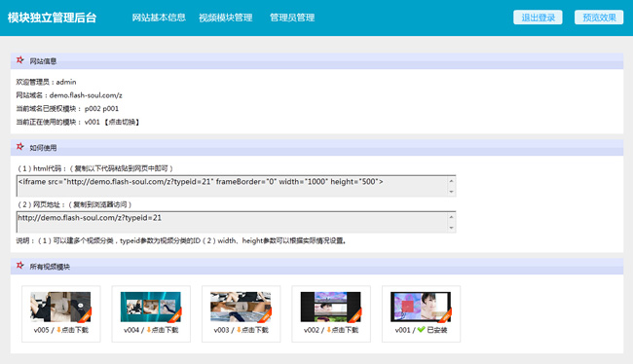Image resolution: width=633 pixels, height=364 pixels.
Task: Open the 管理员管理 menu
Action: coord(292,18)
